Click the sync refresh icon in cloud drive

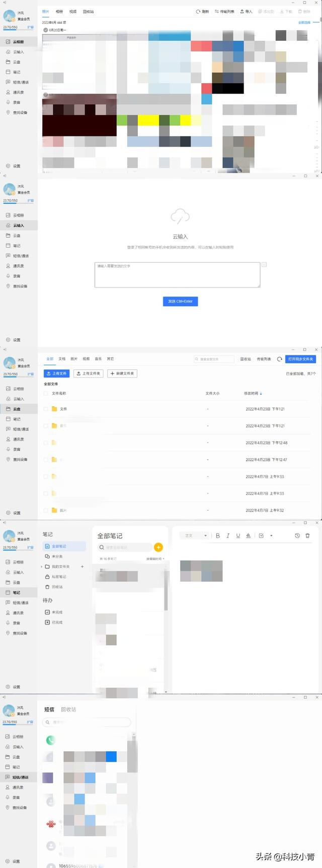click(x=280, y=359)
